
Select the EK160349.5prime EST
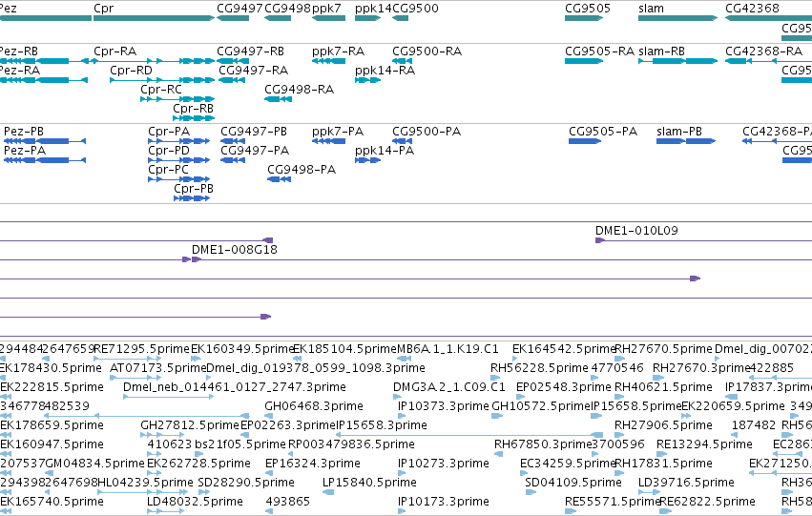point(197,359)
